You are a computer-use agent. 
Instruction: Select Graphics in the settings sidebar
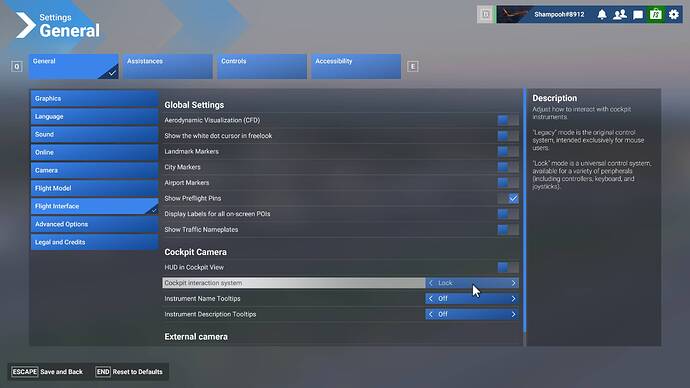point(94,99)
